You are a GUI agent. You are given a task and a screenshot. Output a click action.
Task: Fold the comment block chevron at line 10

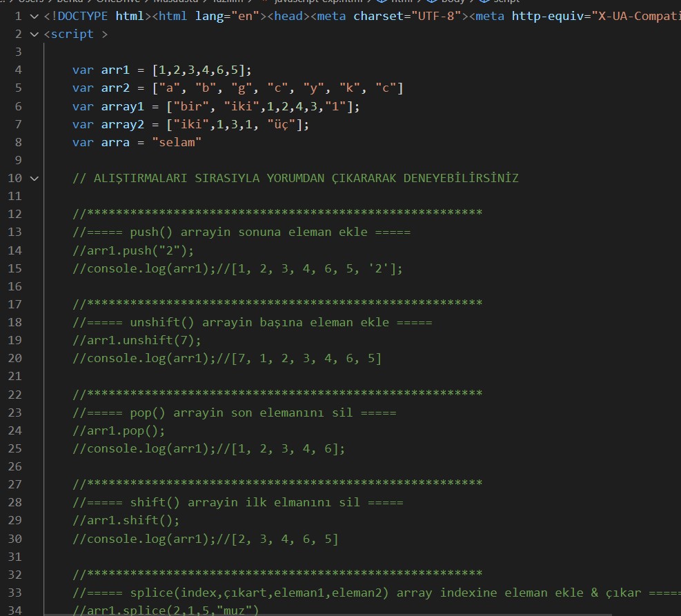click(34, 178)
